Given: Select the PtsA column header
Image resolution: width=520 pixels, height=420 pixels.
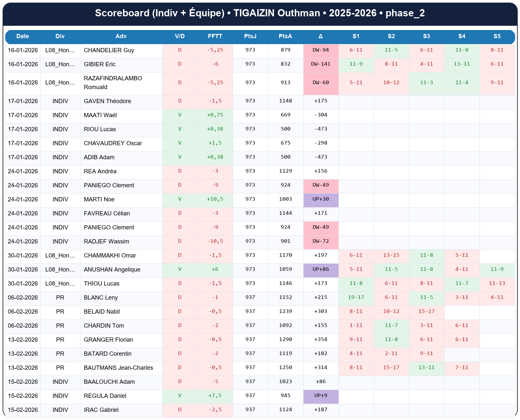Looking at the screenshot, I should coord(285,36).
